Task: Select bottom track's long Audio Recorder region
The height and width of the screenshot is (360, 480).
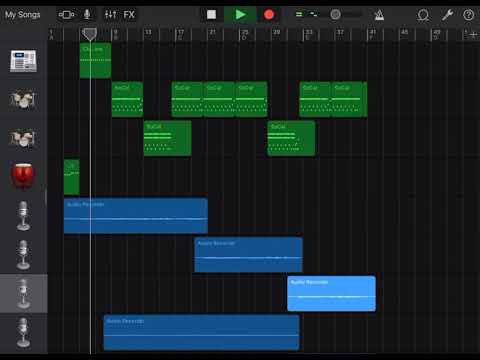Action: (x=201, y=332)
